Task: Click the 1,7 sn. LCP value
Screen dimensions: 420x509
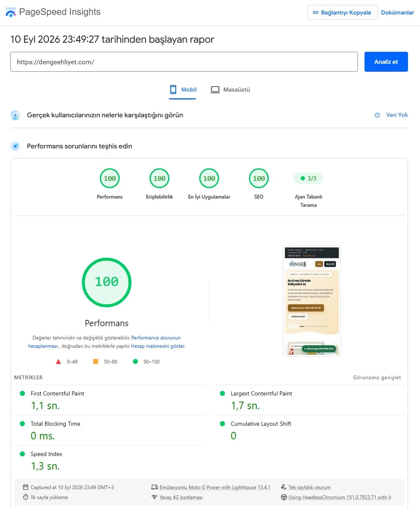Action: [x=245, y=406]
